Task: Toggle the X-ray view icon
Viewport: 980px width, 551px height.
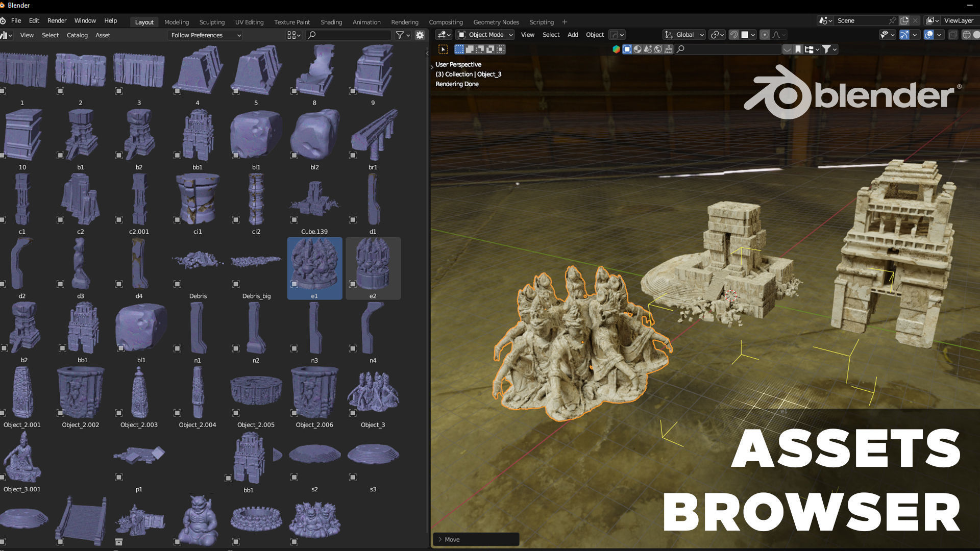Action: point(953,35)
